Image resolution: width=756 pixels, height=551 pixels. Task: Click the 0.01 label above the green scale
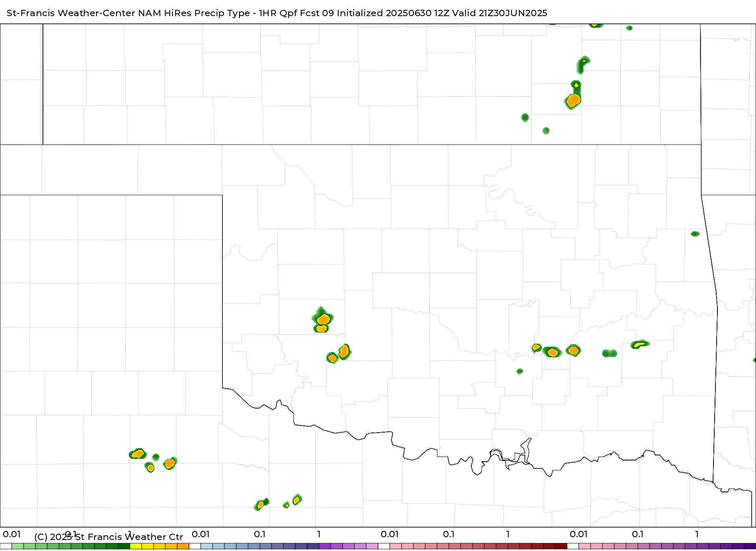(x=12, y=534)
